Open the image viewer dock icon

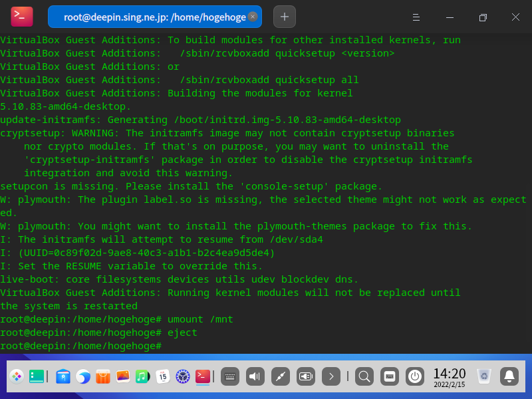(x=123, y=376)
